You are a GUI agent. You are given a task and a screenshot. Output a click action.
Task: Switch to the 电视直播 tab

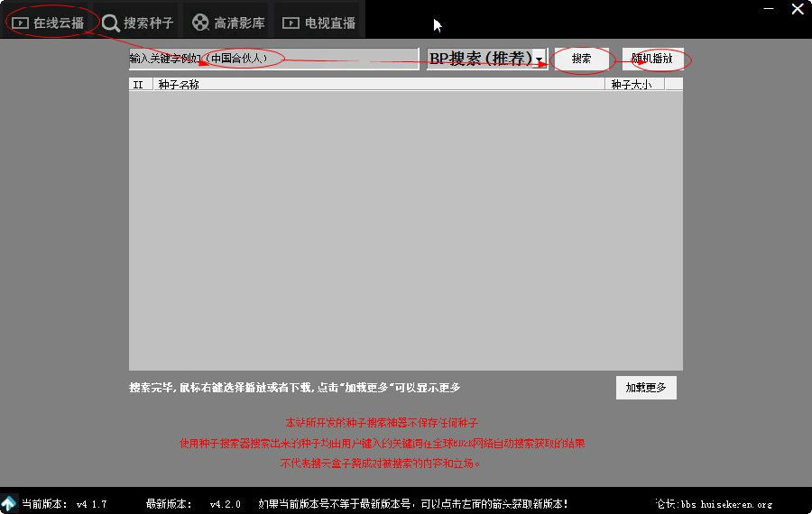point(319,23)
